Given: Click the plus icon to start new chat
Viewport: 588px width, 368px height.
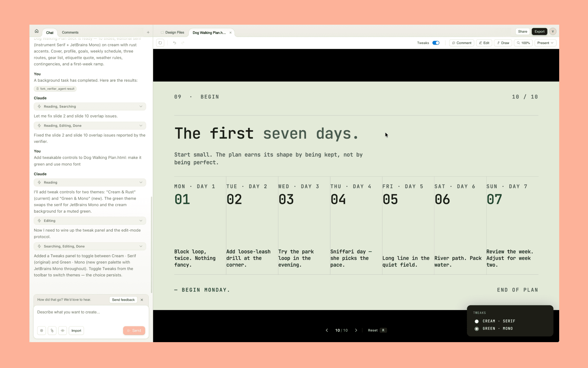Looking at the screenshot, I should [x=148, y=32].
